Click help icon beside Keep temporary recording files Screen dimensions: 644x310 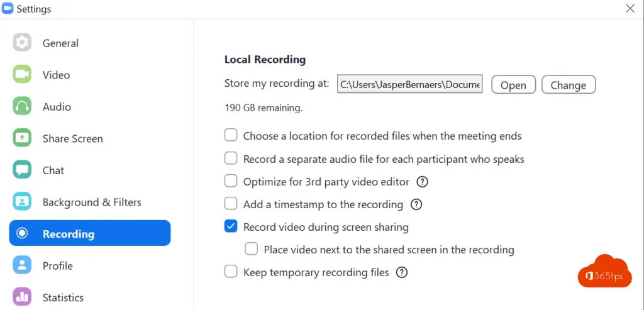[402, 272]
